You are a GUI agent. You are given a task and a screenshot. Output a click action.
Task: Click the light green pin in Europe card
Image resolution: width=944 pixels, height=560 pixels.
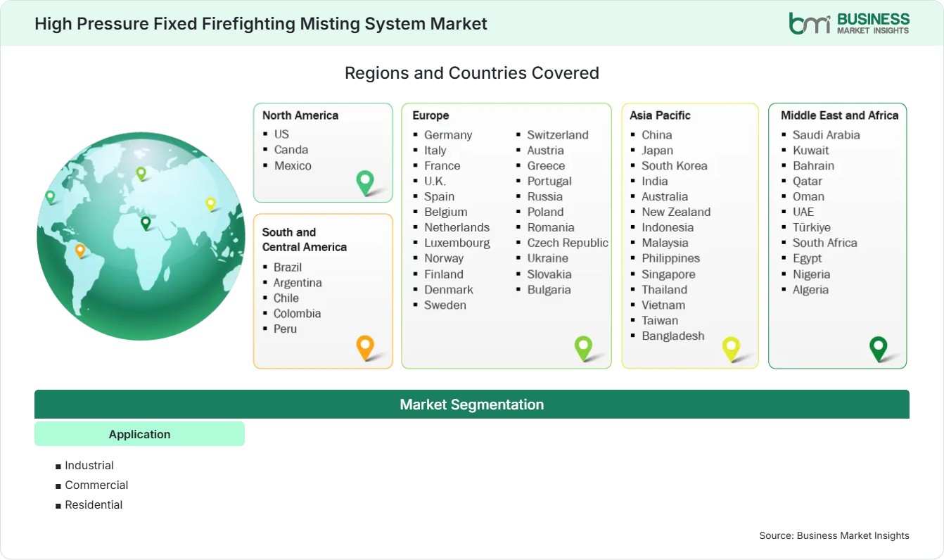click(583, 348)
